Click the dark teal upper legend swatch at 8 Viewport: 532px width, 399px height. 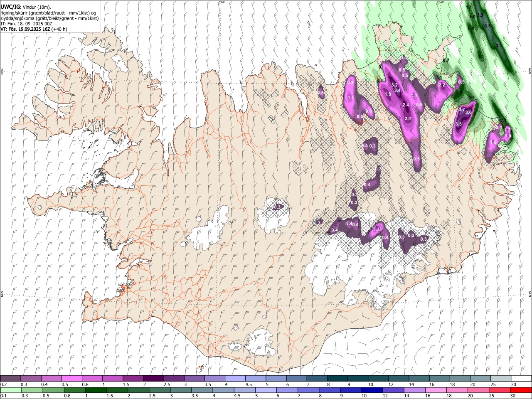[337, 379]
